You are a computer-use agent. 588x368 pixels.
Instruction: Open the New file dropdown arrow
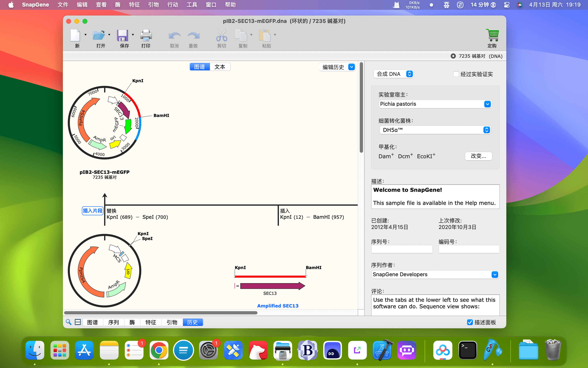click(x=86, y=35)
